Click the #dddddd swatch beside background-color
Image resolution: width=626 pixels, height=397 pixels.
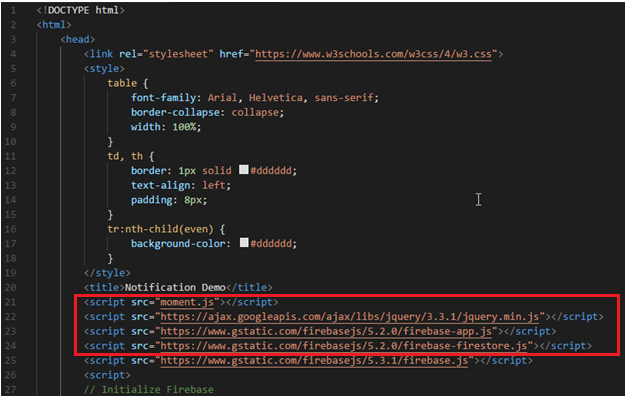(244, 242)
